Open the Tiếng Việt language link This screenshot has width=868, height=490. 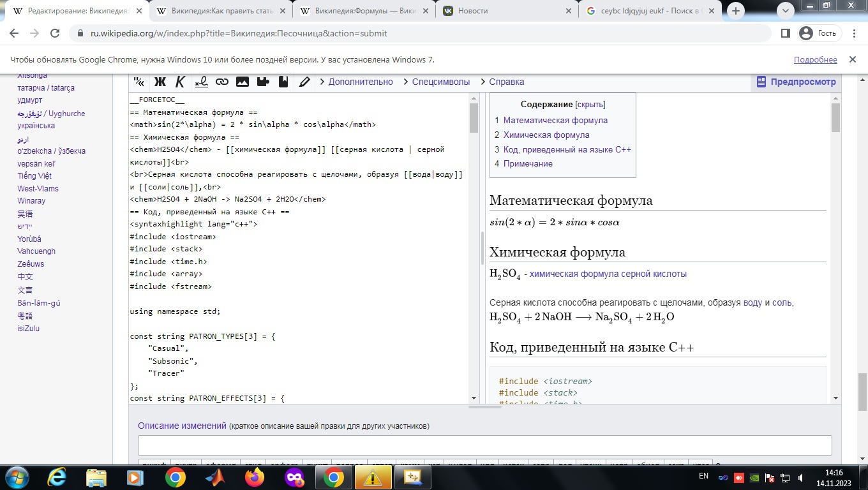coord(34,175)
